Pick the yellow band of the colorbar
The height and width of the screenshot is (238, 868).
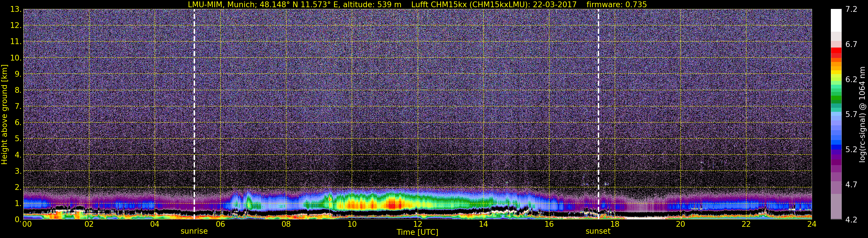point(836,72)
